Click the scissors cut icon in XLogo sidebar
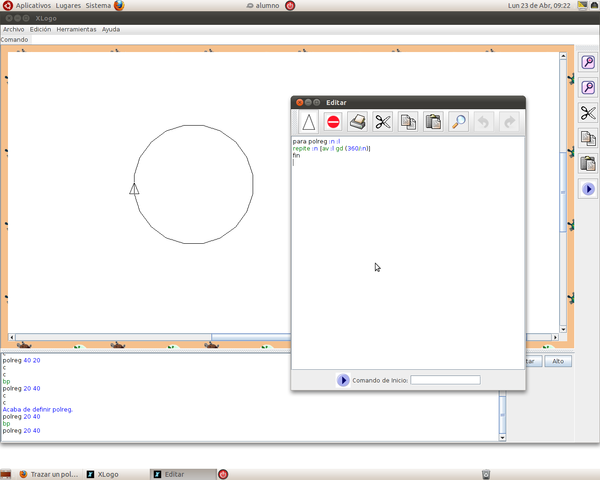600x480 pixels. coord(588,113)
